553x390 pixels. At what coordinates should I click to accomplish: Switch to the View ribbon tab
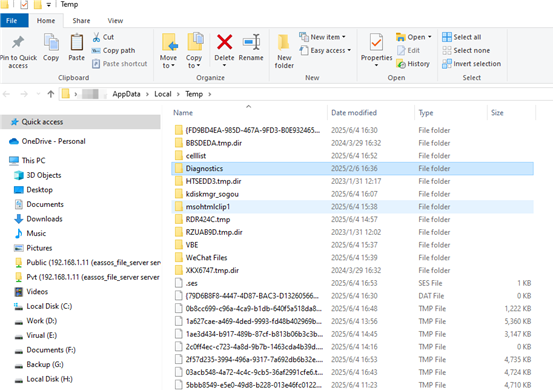point(115,21)
